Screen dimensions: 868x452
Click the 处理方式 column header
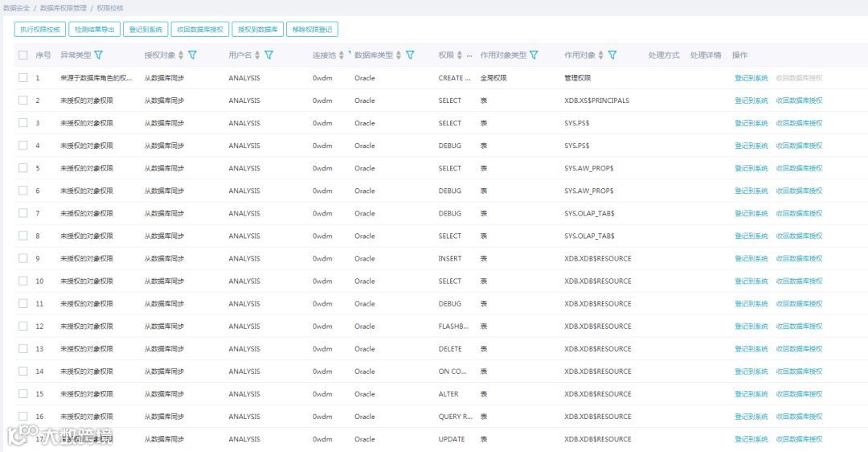[664, 55]
